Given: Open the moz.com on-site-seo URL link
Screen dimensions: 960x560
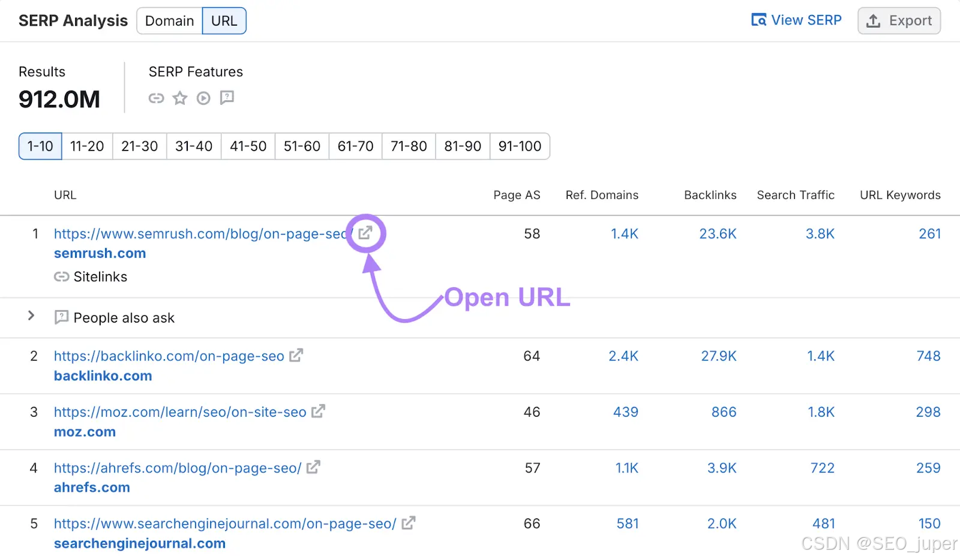Looking at the screenshot, I should click(x=180, y=412).
